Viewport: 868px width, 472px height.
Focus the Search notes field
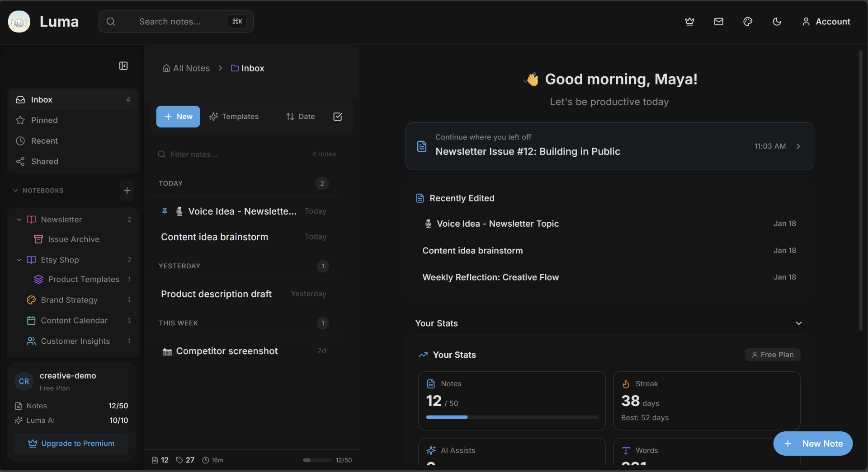[176, 22]
